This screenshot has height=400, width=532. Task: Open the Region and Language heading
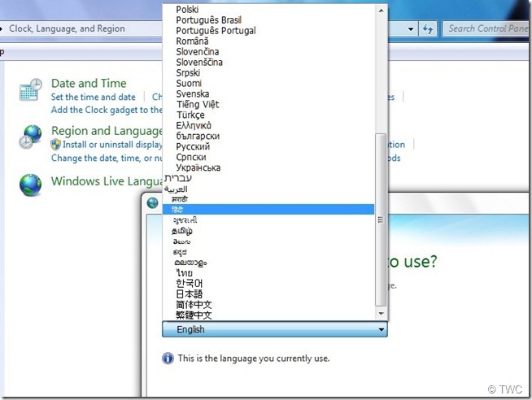coord(107,131)
